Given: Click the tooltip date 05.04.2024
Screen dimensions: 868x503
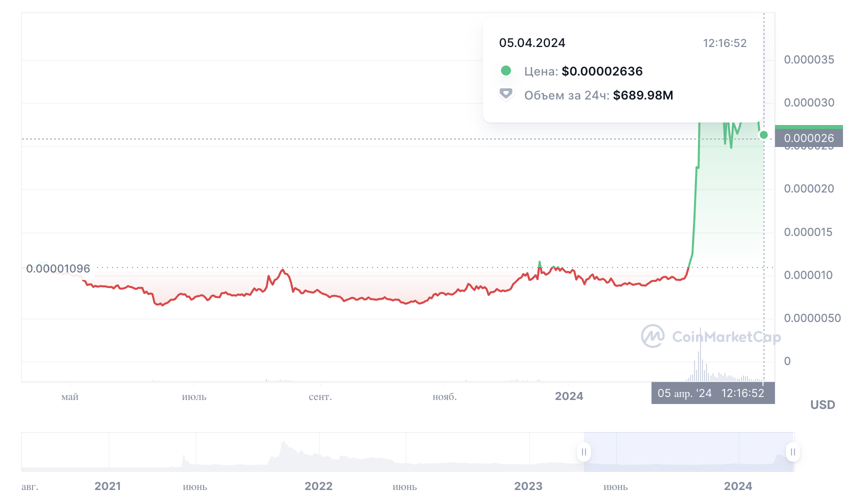Looking at the screenshot, I should (x=532, y=43).
